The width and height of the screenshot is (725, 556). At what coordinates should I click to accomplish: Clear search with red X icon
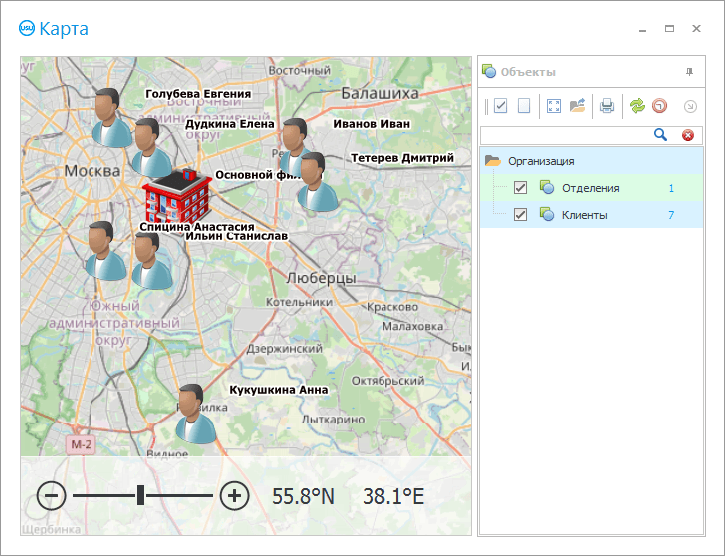click(688, 135)
